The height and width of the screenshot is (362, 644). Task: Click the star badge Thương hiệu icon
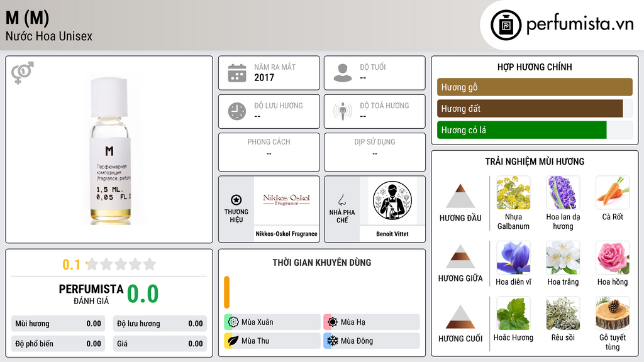tap(236, 200)
